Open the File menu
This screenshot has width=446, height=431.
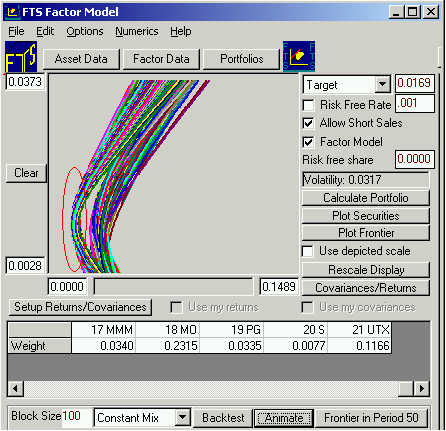pyautogui.click(x=16, y=31)
